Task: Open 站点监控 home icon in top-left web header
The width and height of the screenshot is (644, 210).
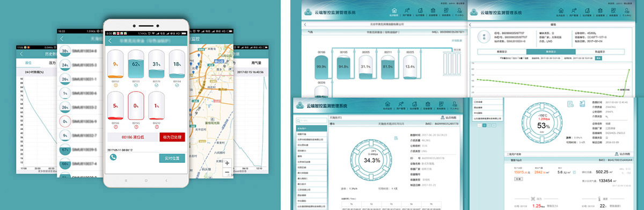Action: (x=394, y=12)
